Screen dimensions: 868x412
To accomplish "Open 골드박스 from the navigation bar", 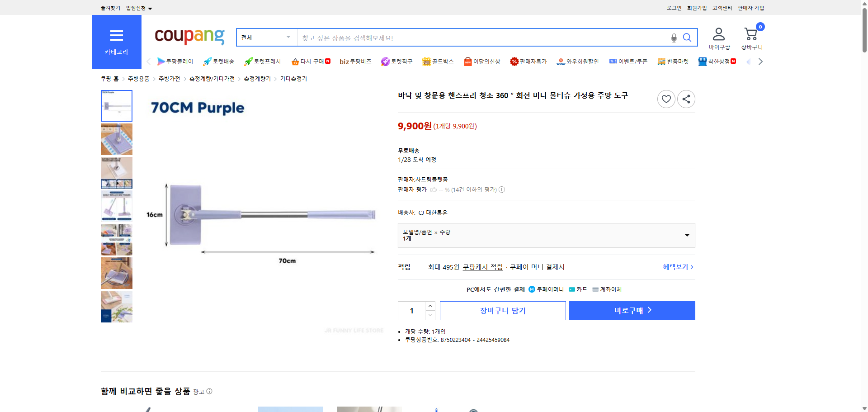I will coord(438,61).
